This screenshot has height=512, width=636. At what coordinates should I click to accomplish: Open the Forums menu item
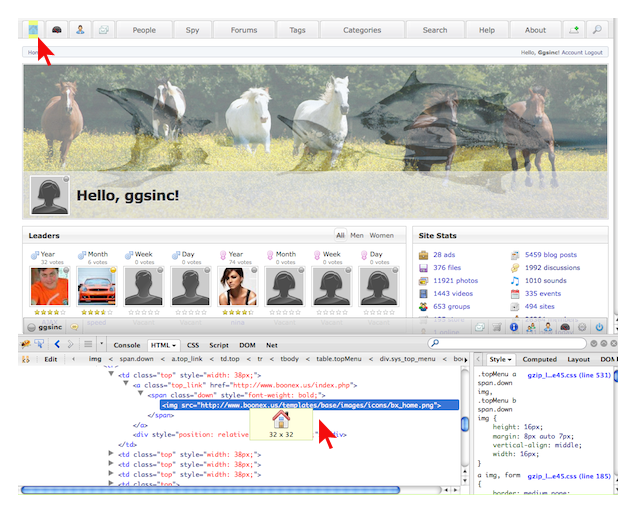243,30
